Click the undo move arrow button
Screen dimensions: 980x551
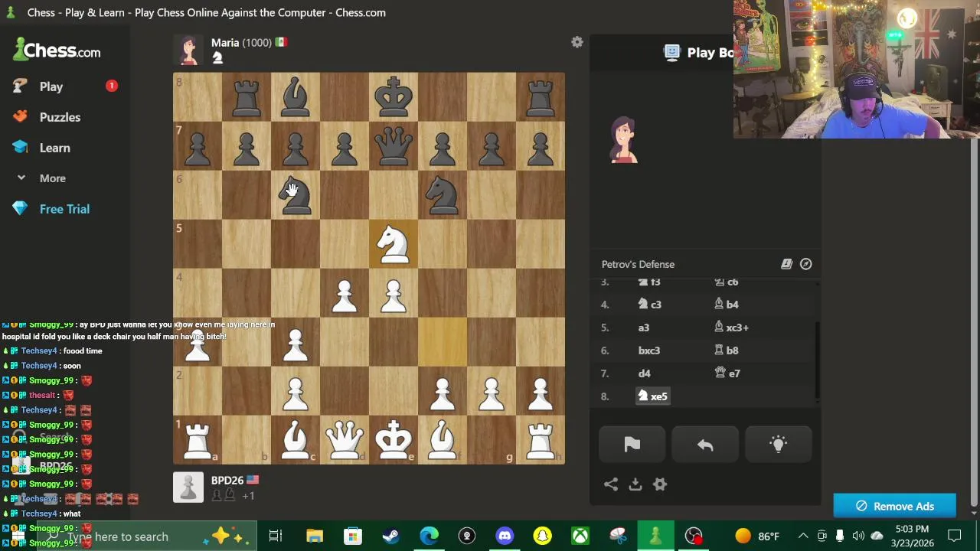[x=705, y=445]
